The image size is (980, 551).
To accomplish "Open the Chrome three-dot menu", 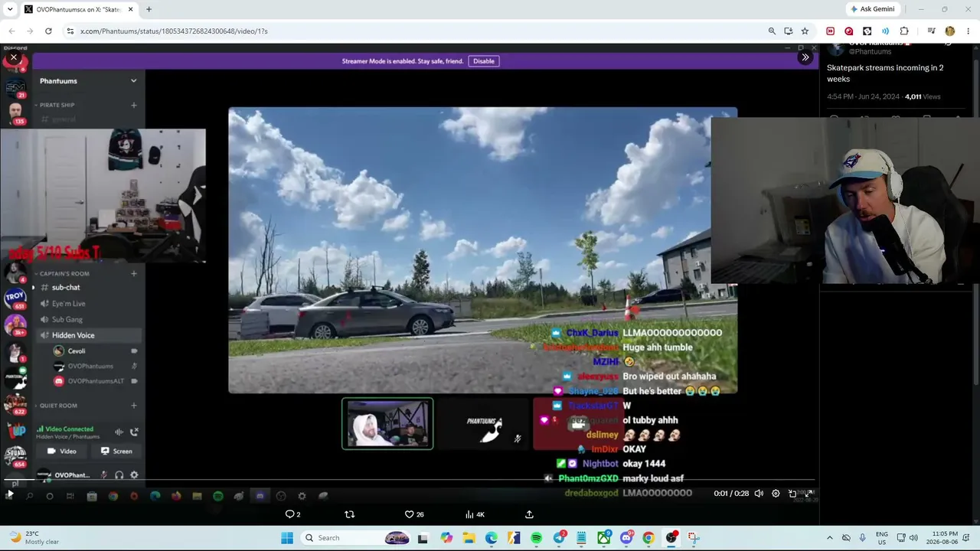I will coord(969,31).
